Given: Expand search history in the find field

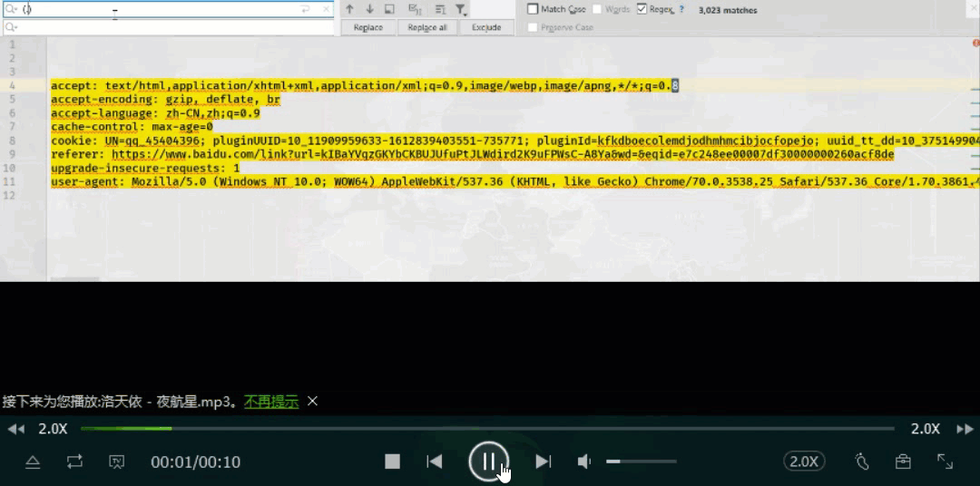Looking at the screenshot, I should point(12,9).
